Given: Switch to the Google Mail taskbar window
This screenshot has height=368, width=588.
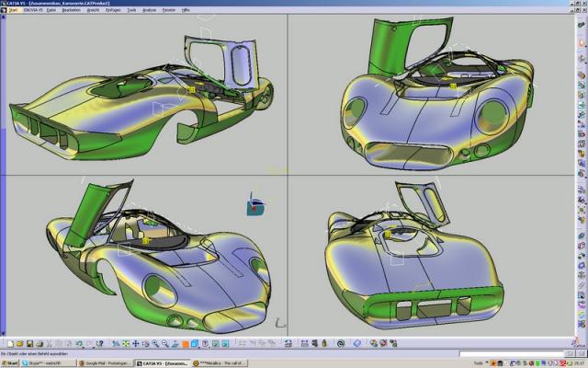Looking at the screenshot, I should tap(105, 363).
